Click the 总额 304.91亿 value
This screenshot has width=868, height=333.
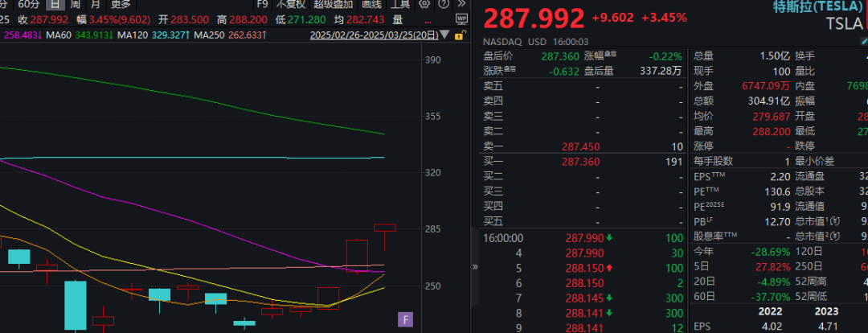(768, 101)
